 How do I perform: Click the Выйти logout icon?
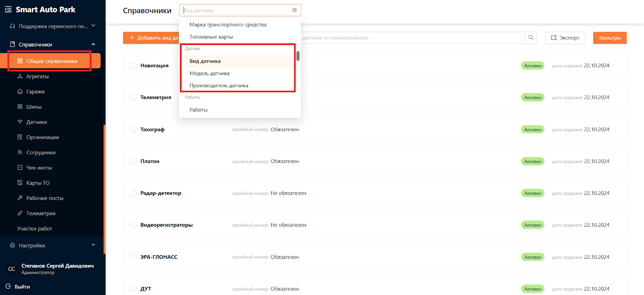tap(8, 287)
